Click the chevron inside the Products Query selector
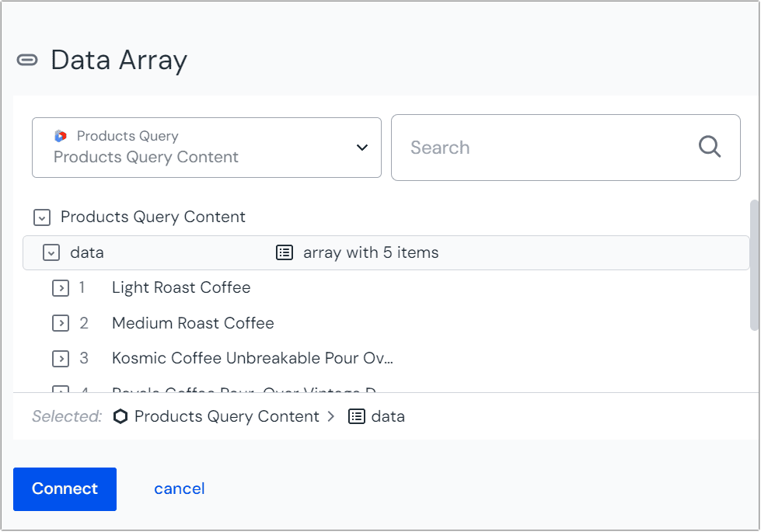Viewport: 761px width, 532px height. pyautogui.click(x=361, y=147)
